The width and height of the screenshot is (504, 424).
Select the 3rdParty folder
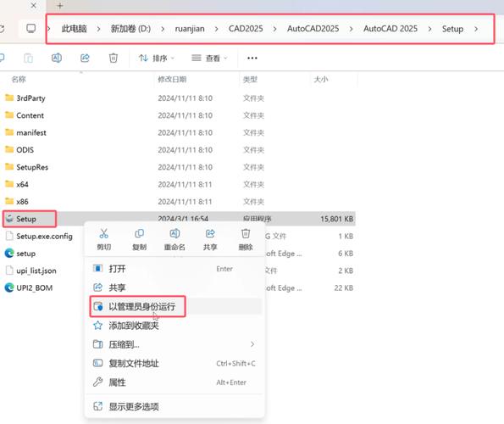coord(30,98)
